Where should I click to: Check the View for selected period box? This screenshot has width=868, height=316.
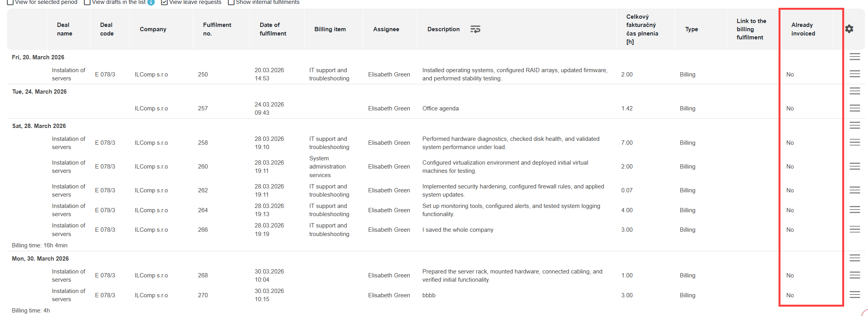click(x=11, y=2)
